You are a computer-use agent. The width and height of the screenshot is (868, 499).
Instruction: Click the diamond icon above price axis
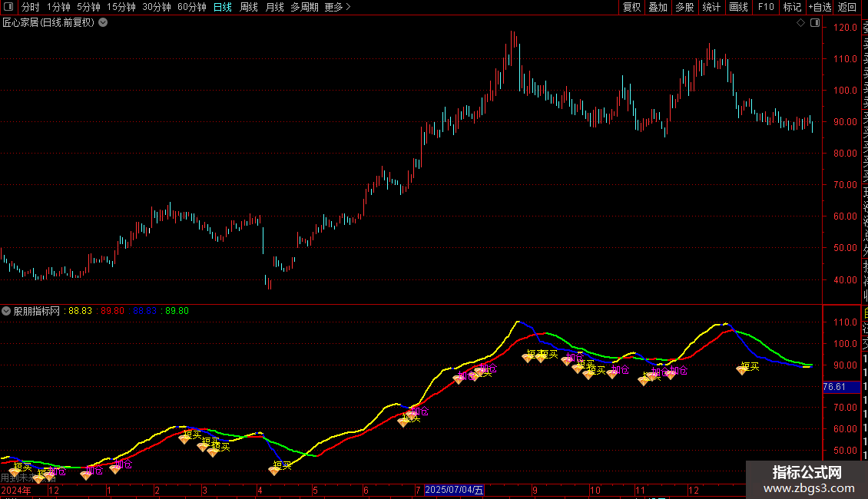pyautogui.click(x=800, y=23)
